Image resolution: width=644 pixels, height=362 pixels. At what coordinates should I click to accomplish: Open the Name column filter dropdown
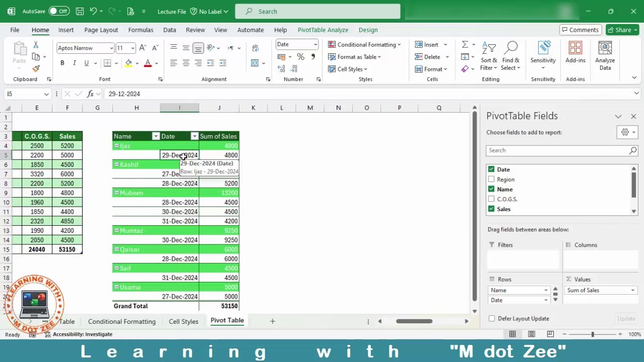pos(155,136)
